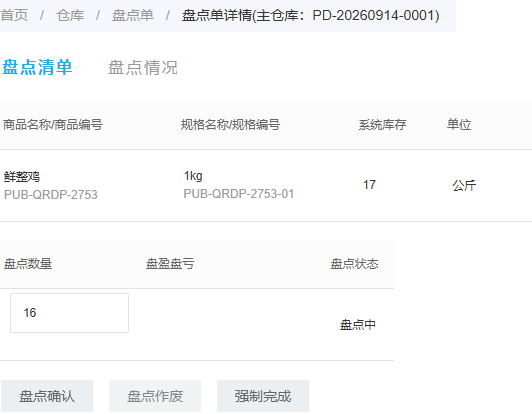The image size is (532, 414).
Task: Click the 系统库存 column header
Action: [382, 125]
